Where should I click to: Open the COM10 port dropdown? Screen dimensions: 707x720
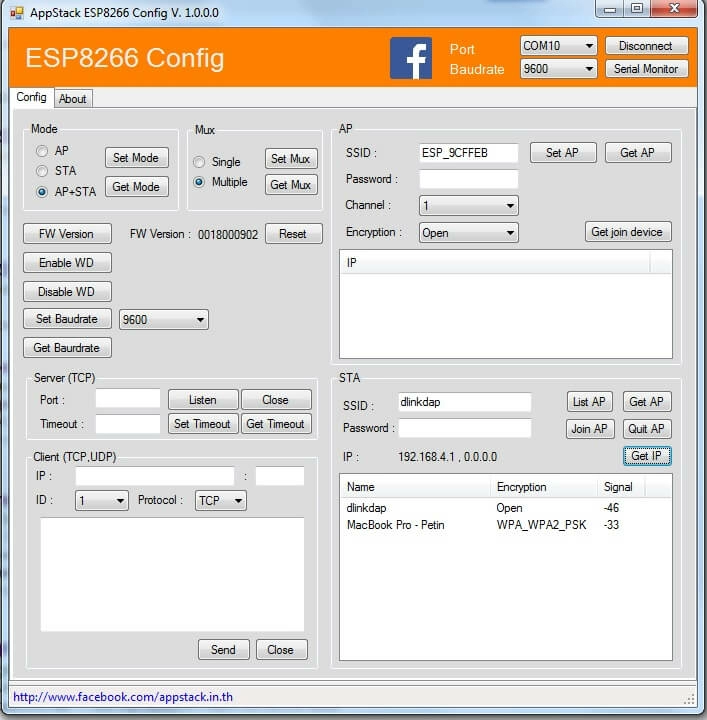pos(558,46)
